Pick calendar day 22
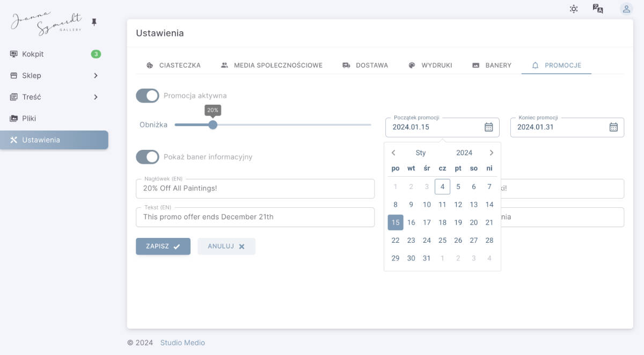This screenshot has height=355, width=644. pyautogui.click(x=396, y=240)
